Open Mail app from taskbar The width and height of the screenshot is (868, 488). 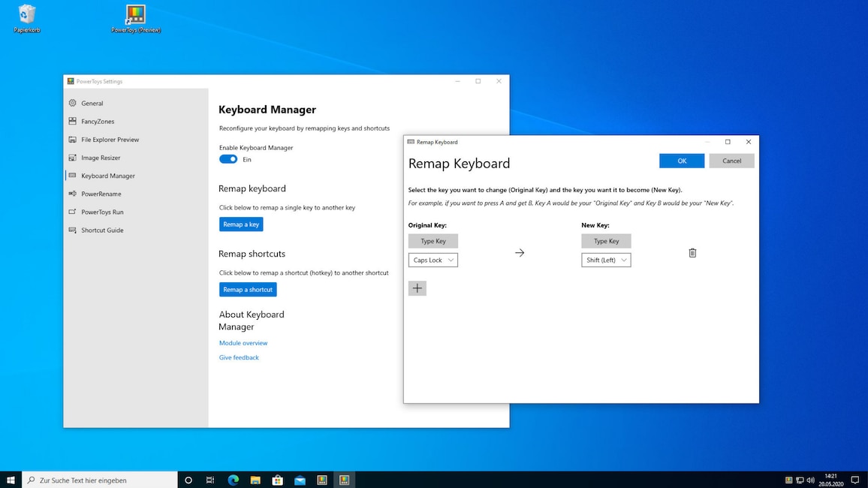[300, 480]
